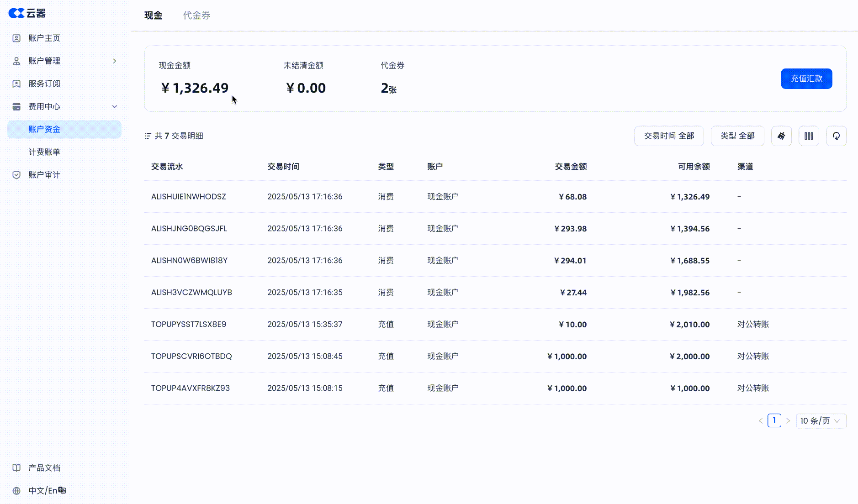Click the clear filters broom icon
Viewport: 858px width, 504px height.
tap(781, 136)
